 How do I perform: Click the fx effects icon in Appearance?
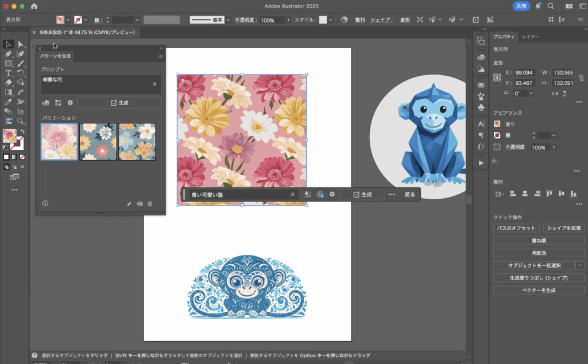point(495,161)
